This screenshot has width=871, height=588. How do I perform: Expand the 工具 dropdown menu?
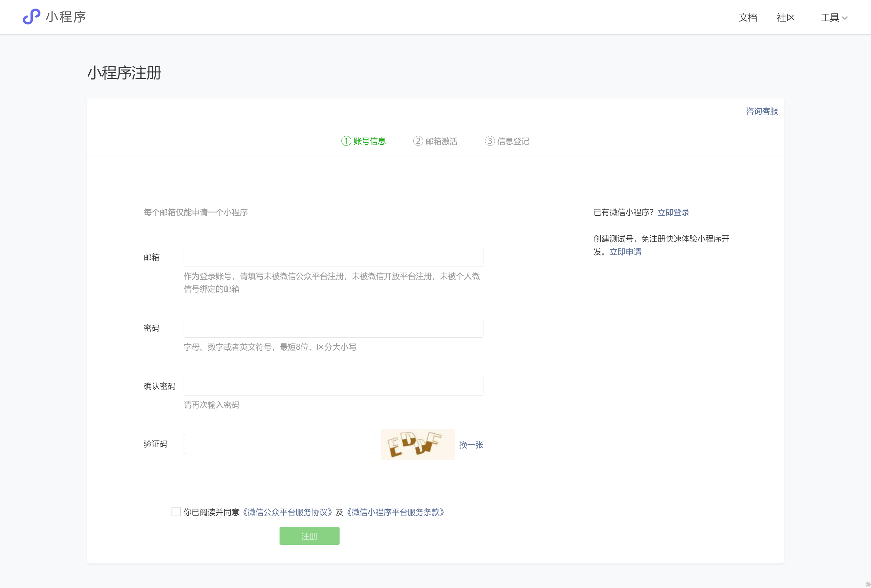[x=830, y=17]
